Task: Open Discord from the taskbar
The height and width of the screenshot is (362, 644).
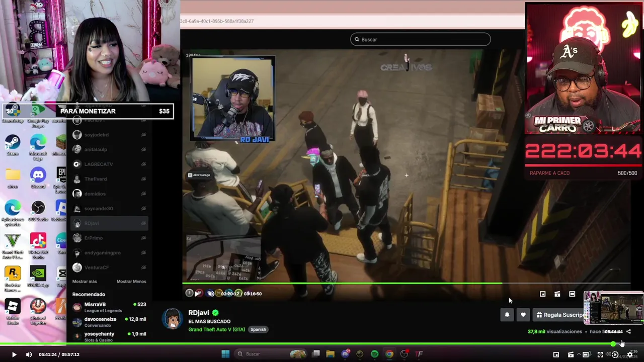Action: [345, 354]
